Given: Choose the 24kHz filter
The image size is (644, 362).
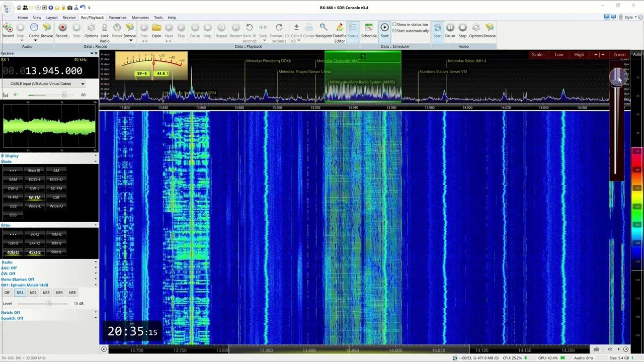Looking at the screenshot, I should coord(35,243).
